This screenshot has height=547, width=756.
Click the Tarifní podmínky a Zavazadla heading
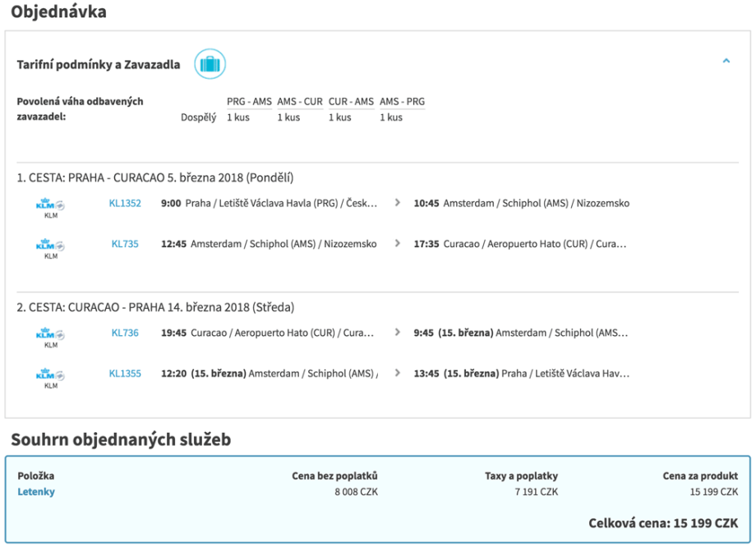[x=99, y=65]
